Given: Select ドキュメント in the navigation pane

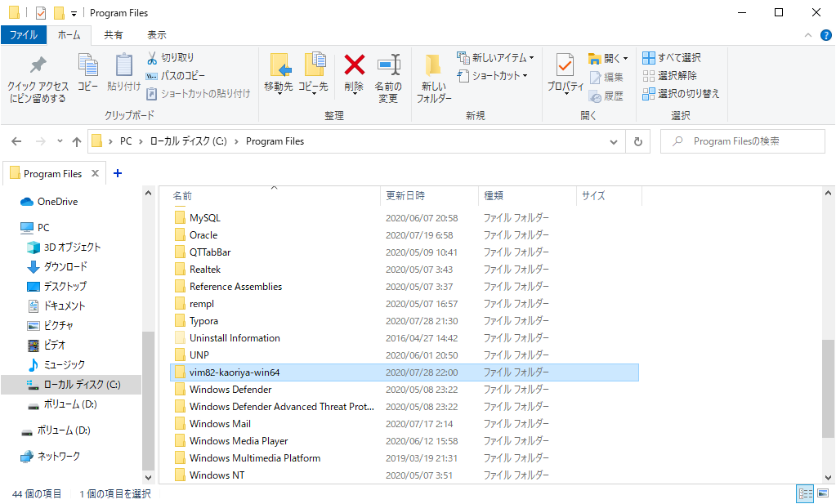Looking at the screenshot, I should pos(56,306).
